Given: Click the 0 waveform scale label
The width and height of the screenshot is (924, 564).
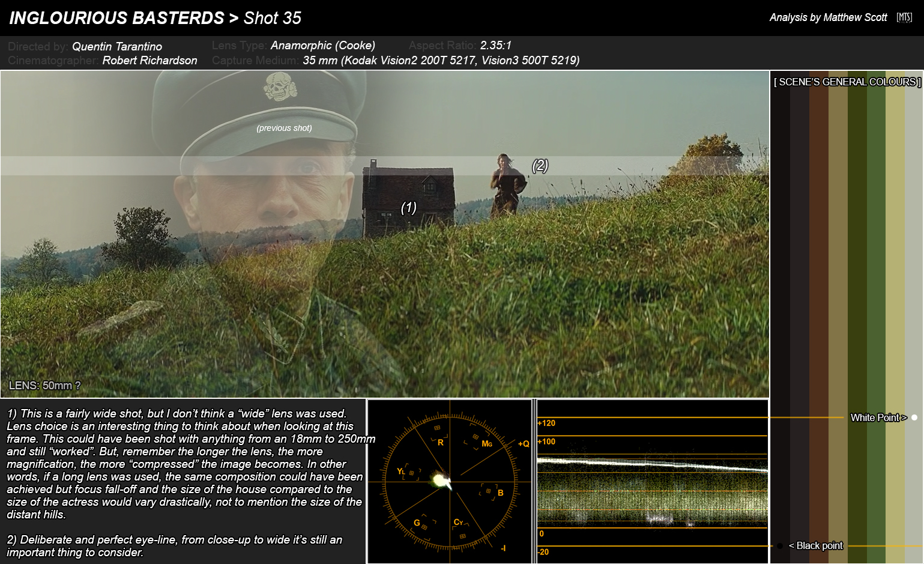Looking at the screenshot, I should 542,533.
